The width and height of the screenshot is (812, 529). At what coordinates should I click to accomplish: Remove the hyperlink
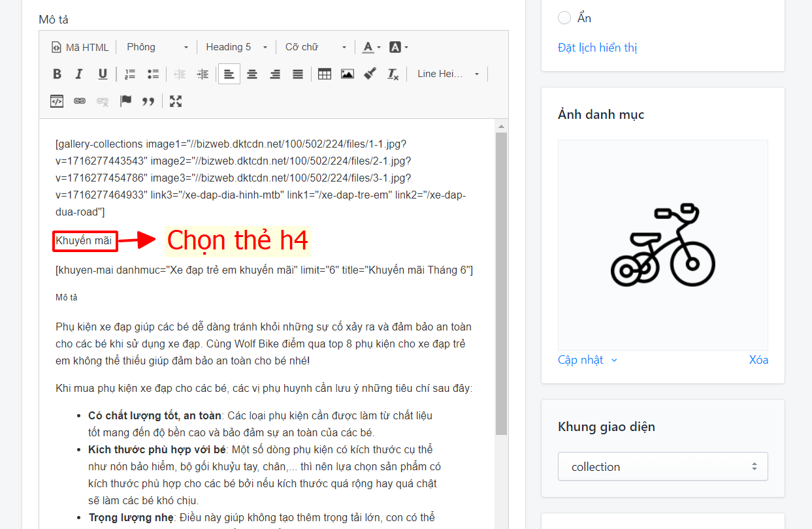coord(103,101)
